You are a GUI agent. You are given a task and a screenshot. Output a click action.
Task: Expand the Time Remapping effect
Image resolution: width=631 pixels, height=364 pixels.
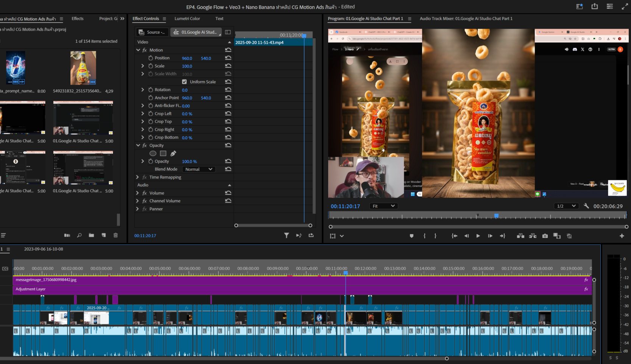coord(137,177)
